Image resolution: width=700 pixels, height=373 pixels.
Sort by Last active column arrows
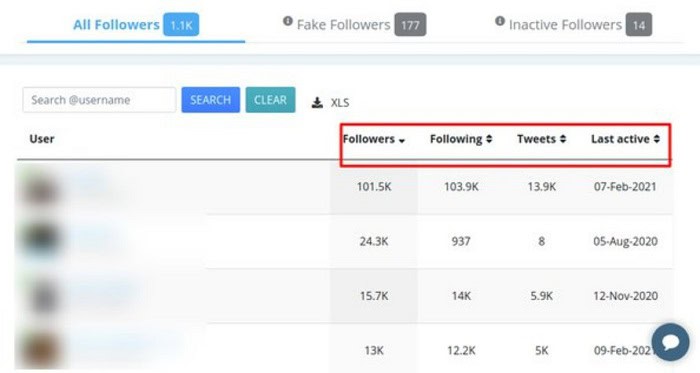(x=657, y=139)
